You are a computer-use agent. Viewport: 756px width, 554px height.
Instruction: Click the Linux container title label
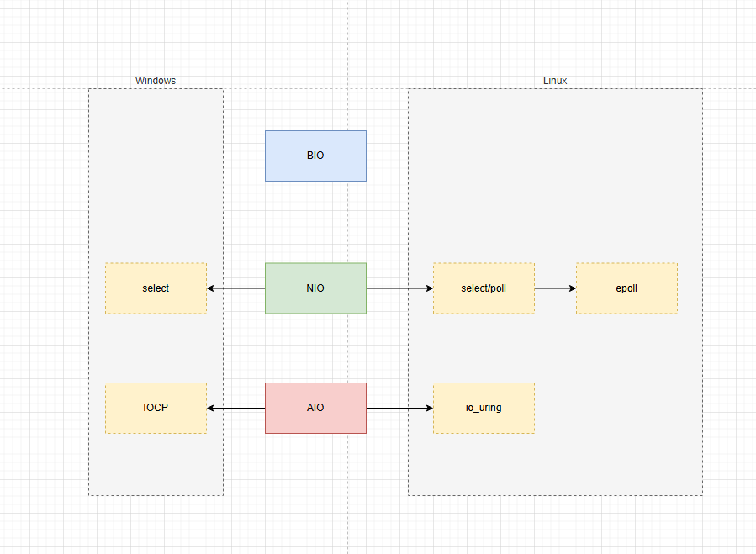555,81
